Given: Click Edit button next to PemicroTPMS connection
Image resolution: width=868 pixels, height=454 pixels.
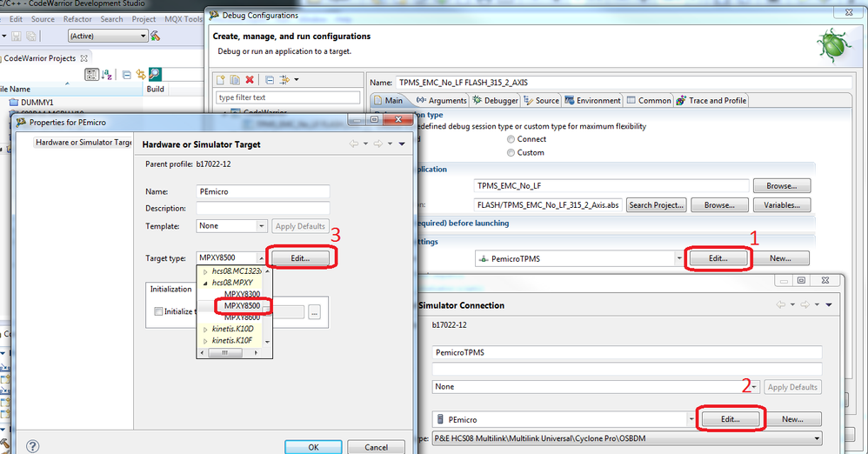Looking at the screenshot, I should (x=718, y=258).
